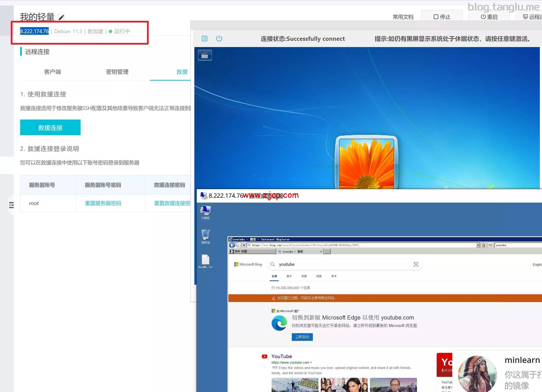This screenshot has width=542, height=392.
Task: Click the power icon in the VNC toolbar
Action: tap(219, 38)
